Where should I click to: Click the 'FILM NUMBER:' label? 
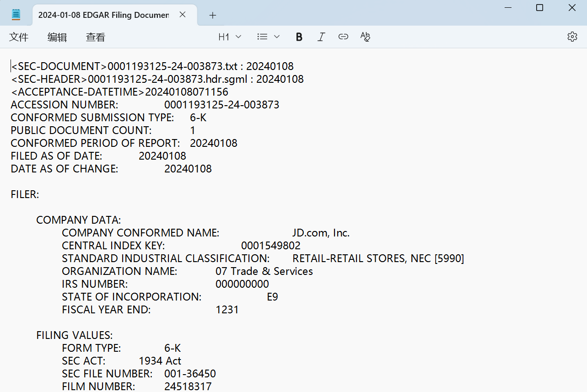[99, 387]
